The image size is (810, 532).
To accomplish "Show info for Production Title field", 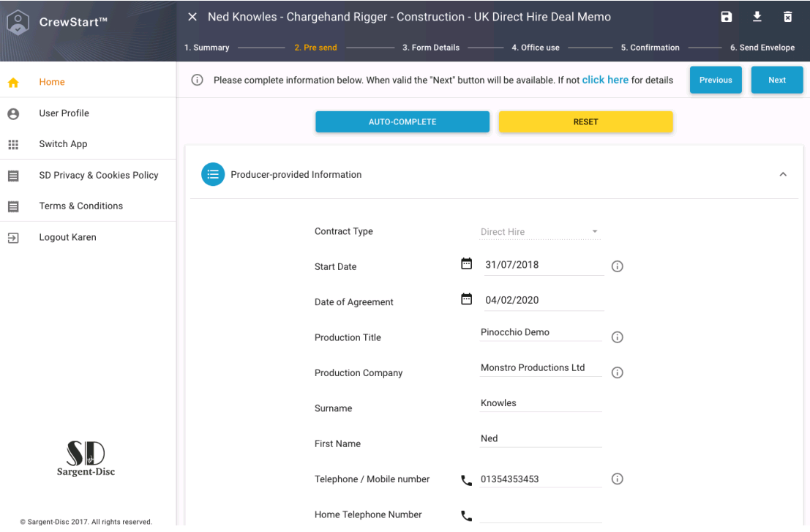I will [617, 337].
